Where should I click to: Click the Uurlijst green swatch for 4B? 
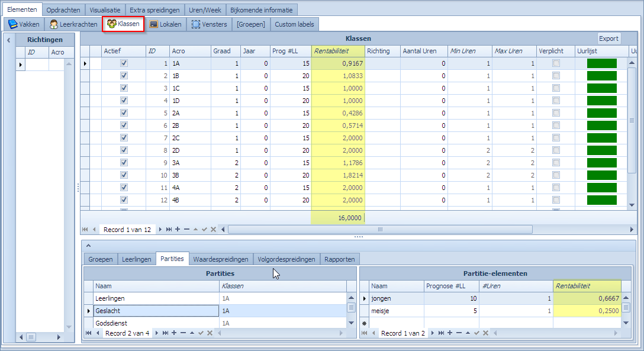[602, 200]
